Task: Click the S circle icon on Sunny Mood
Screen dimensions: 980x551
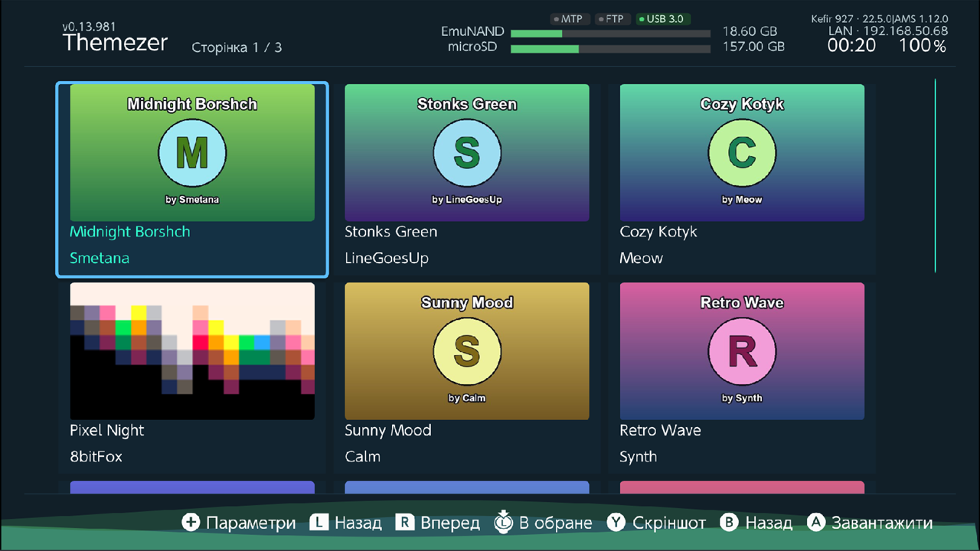Action: pyautogui.click(x=467, y=352)
